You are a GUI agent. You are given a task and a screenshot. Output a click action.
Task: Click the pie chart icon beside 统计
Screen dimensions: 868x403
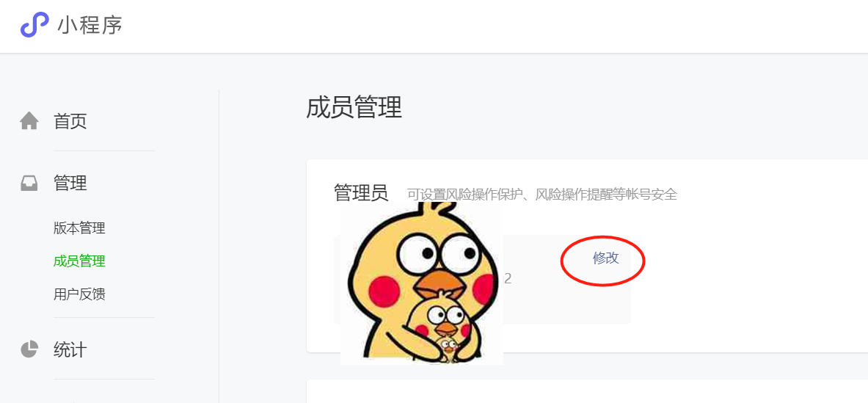(29, 349)
